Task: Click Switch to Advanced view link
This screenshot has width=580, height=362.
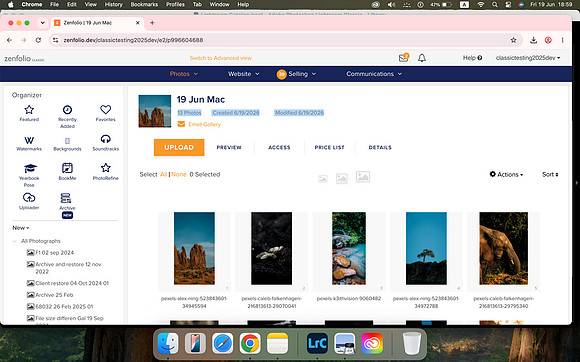Action: [220, 58]
